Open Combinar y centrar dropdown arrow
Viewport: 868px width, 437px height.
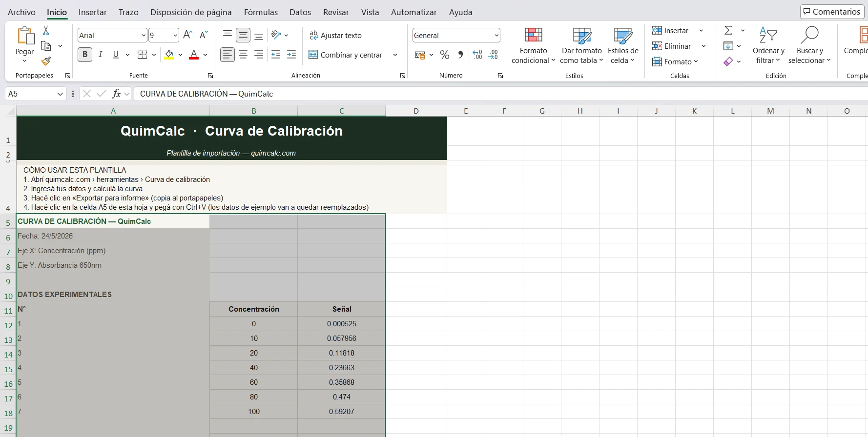coord(395,55)
